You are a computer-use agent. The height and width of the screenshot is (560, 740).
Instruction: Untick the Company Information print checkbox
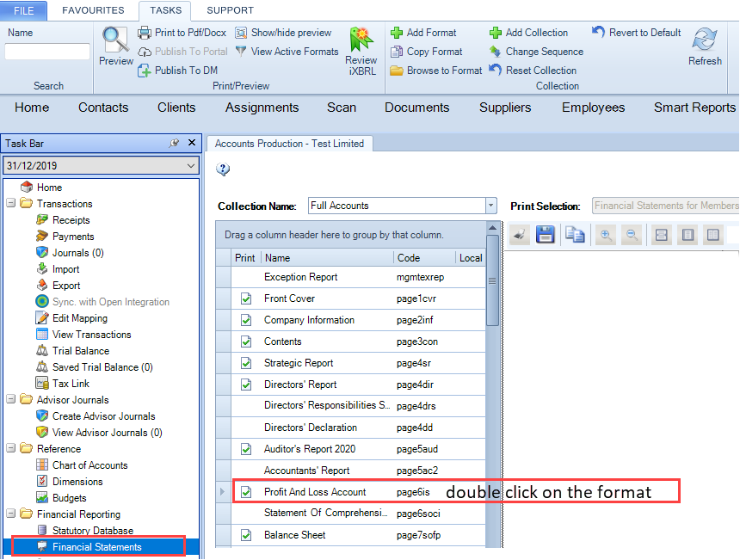pos(246,320)
